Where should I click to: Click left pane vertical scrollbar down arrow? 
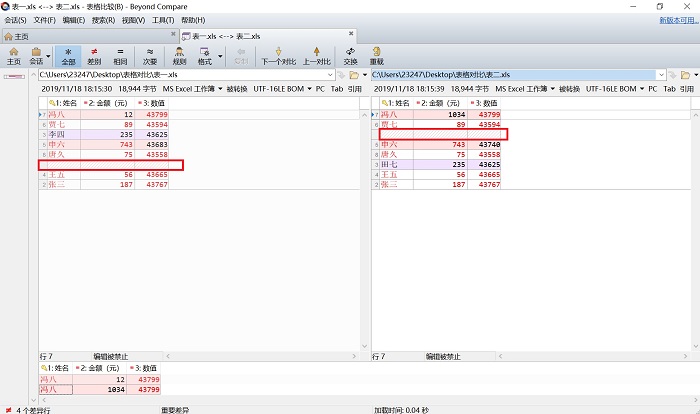[x=364, y=346]
